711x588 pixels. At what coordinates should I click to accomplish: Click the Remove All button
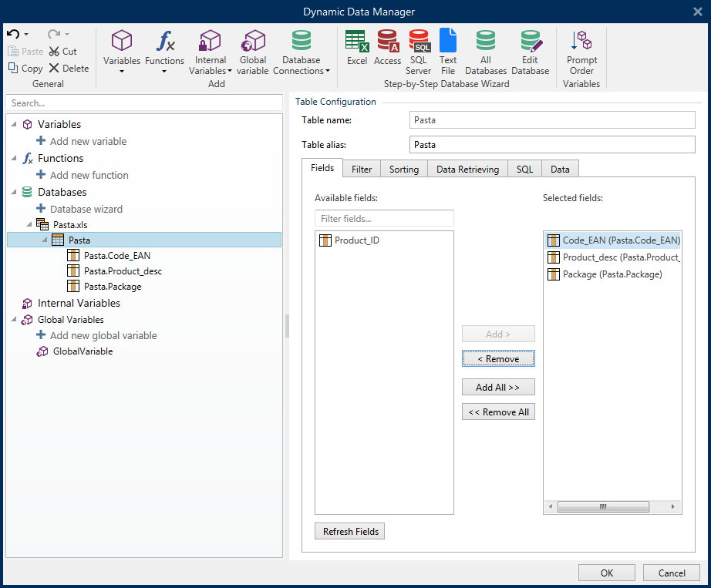498,412
